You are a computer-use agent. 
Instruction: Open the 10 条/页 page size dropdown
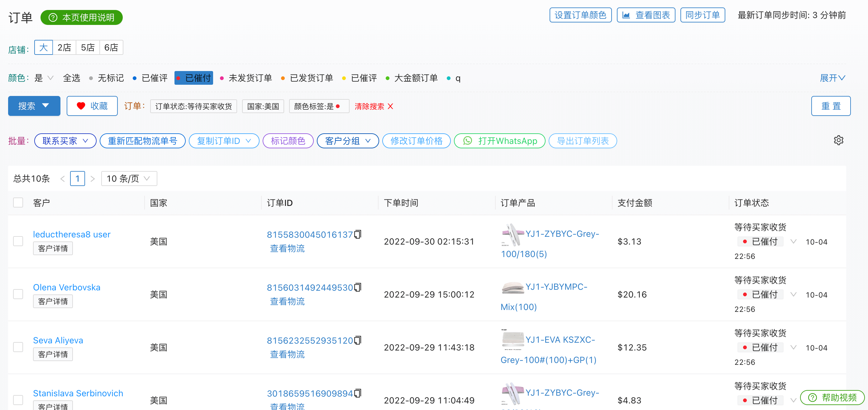129,179
